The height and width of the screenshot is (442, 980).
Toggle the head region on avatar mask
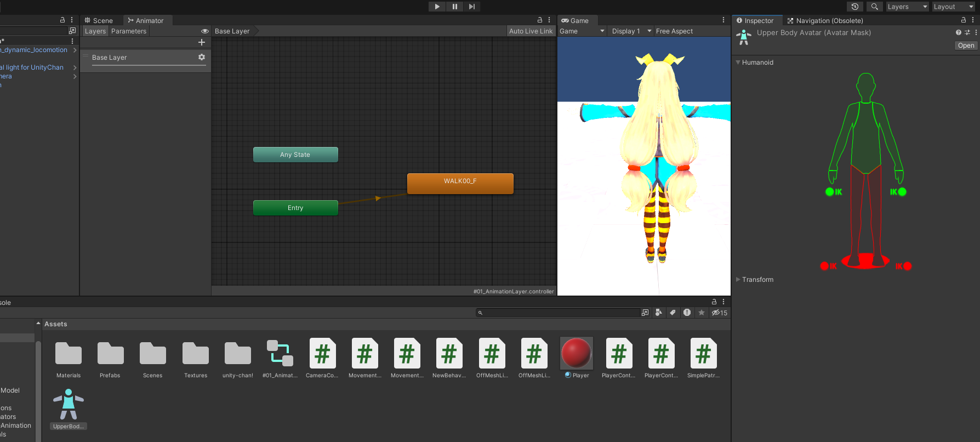pyautogui.click(x=866, y=86)
